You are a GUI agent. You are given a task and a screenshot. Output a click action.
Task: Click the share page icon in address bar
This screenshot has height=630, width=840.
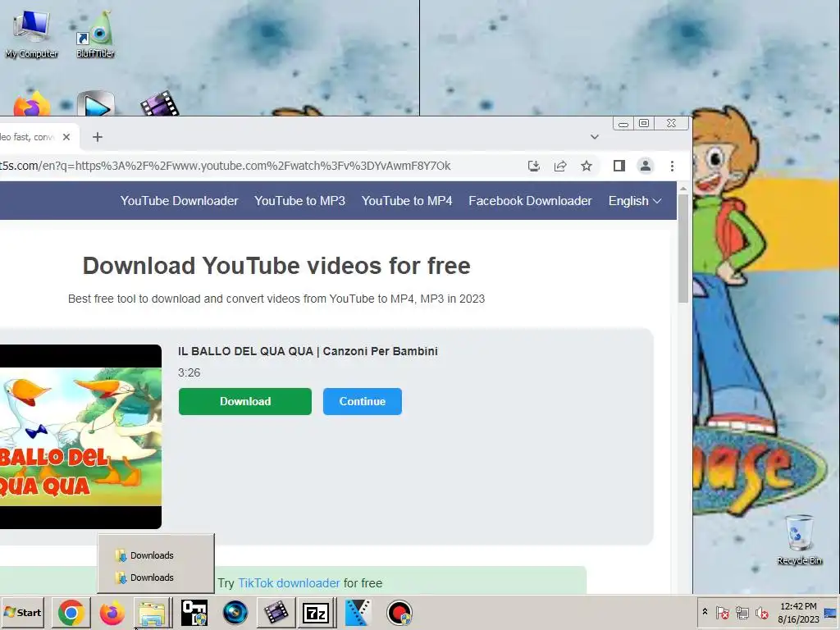coord(560,166)
